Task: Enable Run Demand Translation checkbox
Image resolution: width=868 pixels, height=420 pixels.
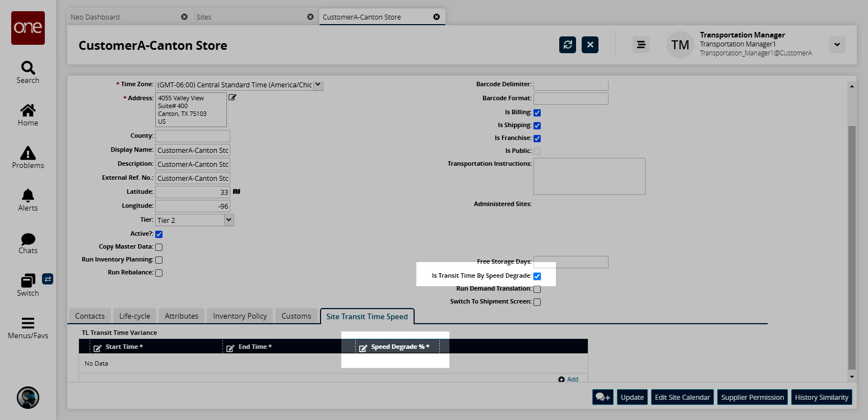Action: [x=537, y=289]
